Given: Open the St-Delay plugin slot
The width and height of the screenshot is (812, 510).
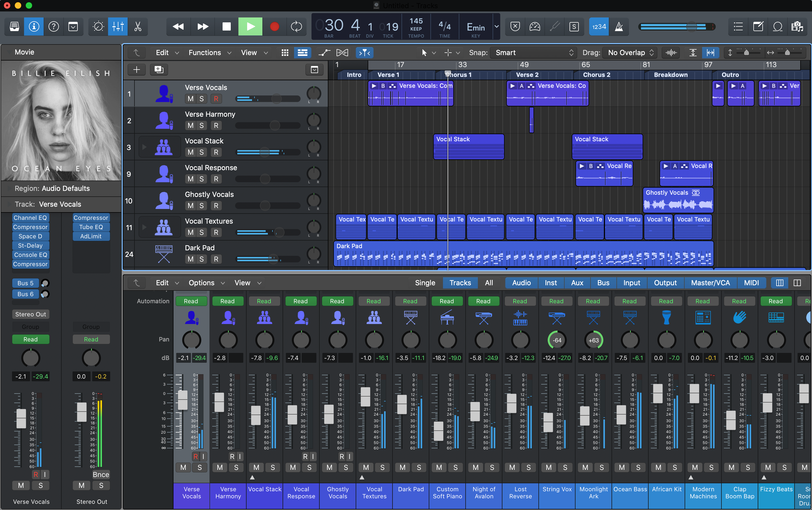Looking at the screenshot, I should pyautogui.click(x=30, y=245).
